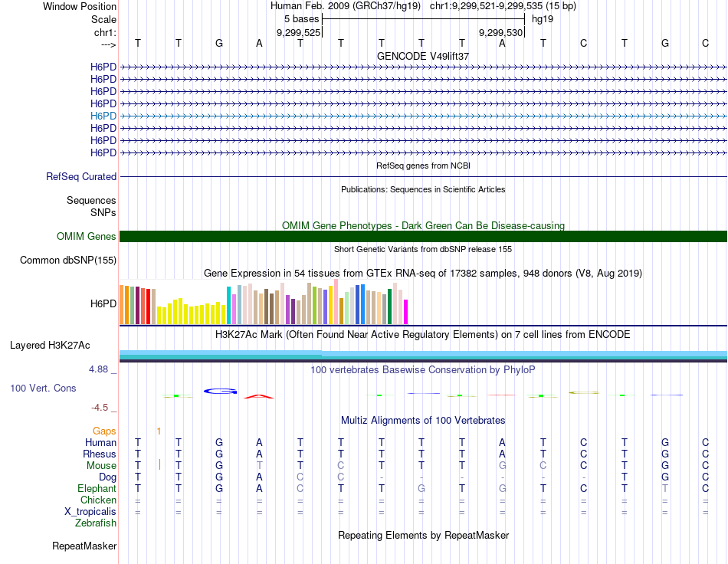Image resolution: width=728 pixels, height=564 pixels.
Task: Click the tallest pink bar in GTEx chart
Action: (x=336, y=302)
